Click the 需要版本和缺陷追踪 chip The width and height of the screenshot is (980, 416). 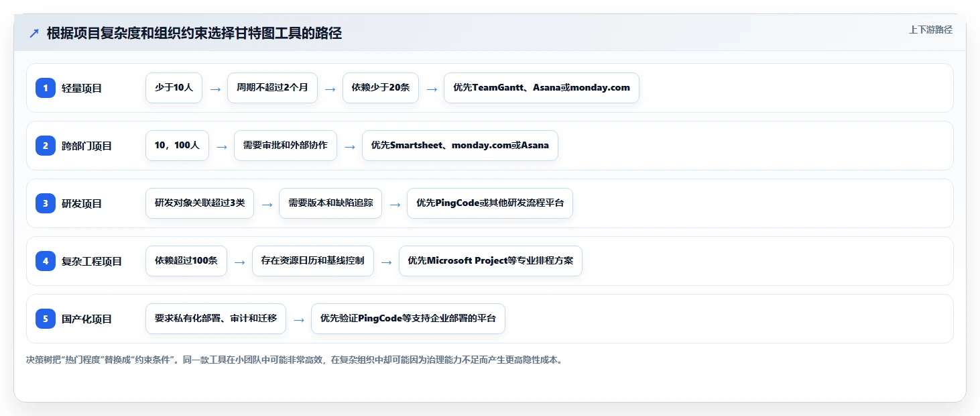(330, 203)
